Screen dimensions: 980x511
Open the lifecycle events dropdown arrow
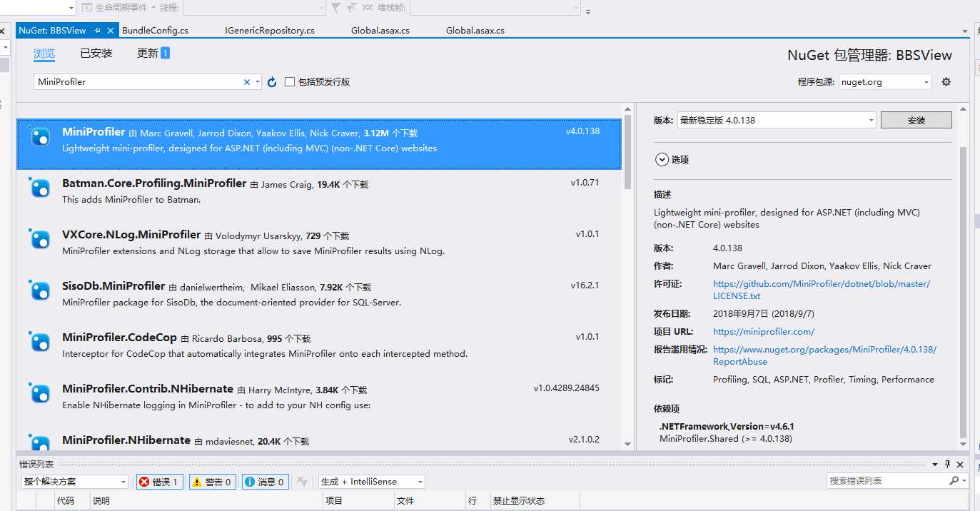[x=153, y=8]
